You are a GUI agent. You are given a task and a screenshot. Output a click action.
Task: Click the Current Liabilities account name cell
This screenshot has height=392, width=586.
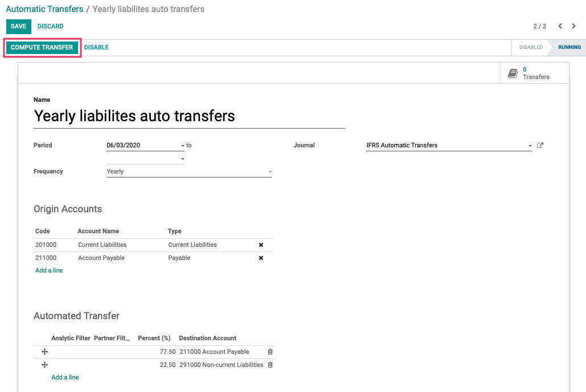pyautogui.click(x=103, y=245)
